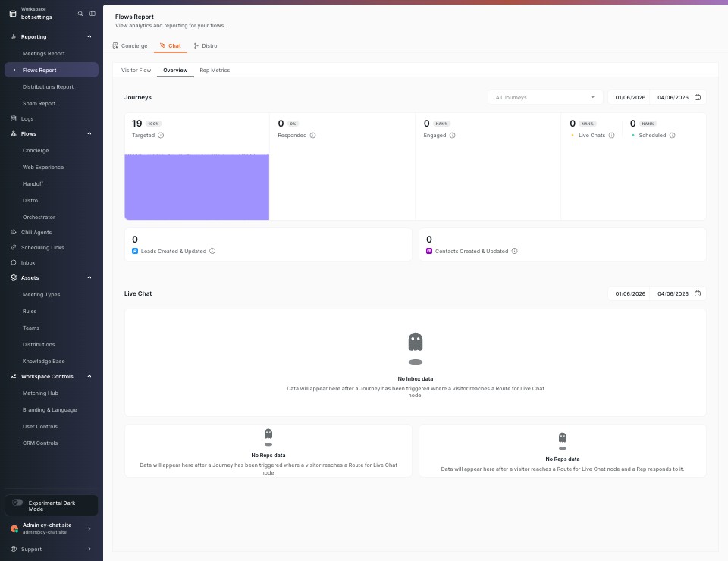
Task: Click the purple Contacts Created icon
Action: click(x=429, y=251)
